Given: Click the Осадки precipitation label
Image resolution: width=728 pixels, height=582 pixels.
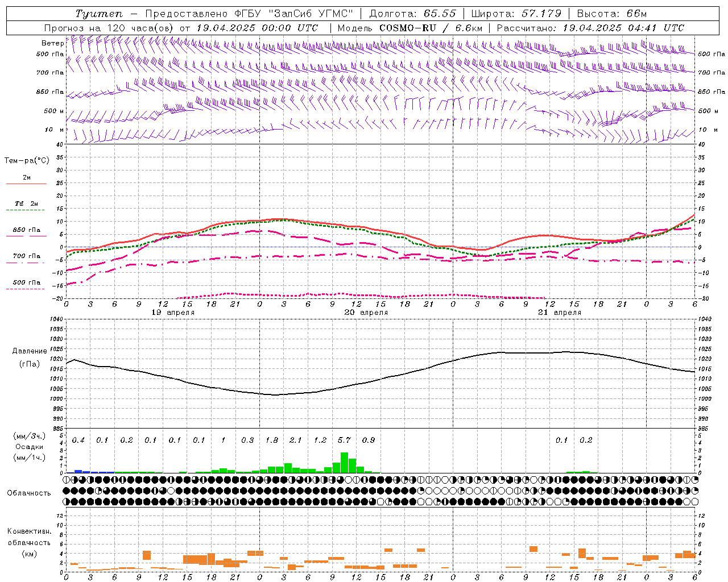Looking at the screenshot, I should coord(30,447).
